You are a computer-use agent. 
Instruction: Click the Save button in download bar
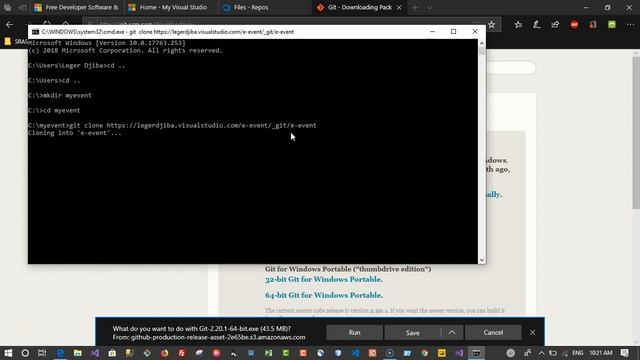(412, 332)
